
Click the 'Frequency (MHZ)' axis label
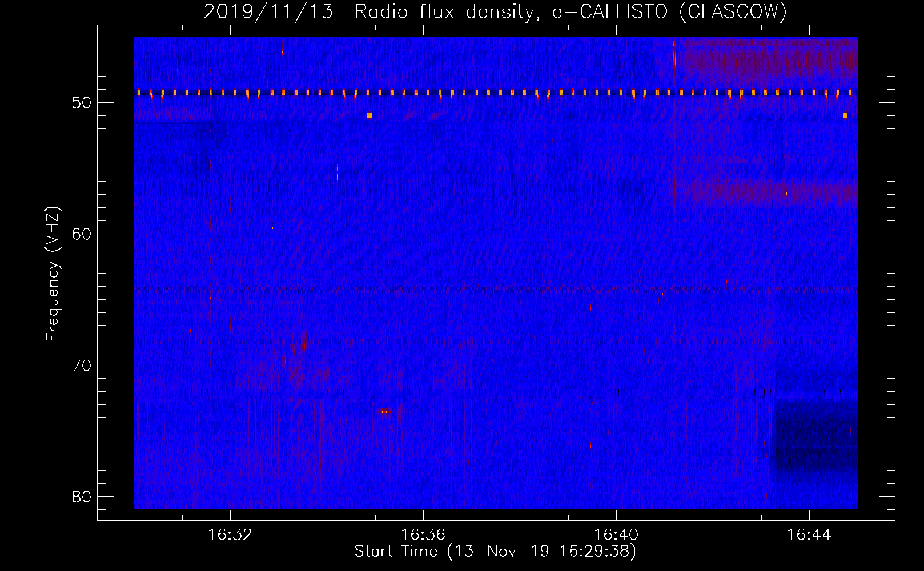[x=53, y=274]
